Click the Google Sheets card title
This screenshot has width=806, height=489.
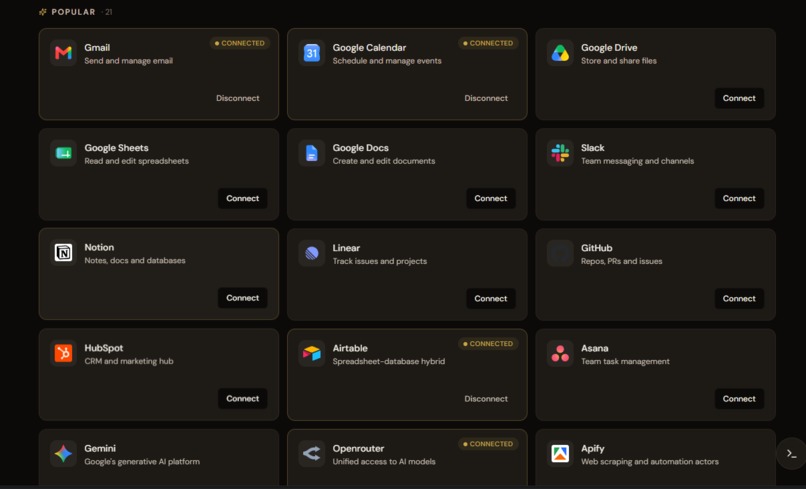click(x=116, y=148)
